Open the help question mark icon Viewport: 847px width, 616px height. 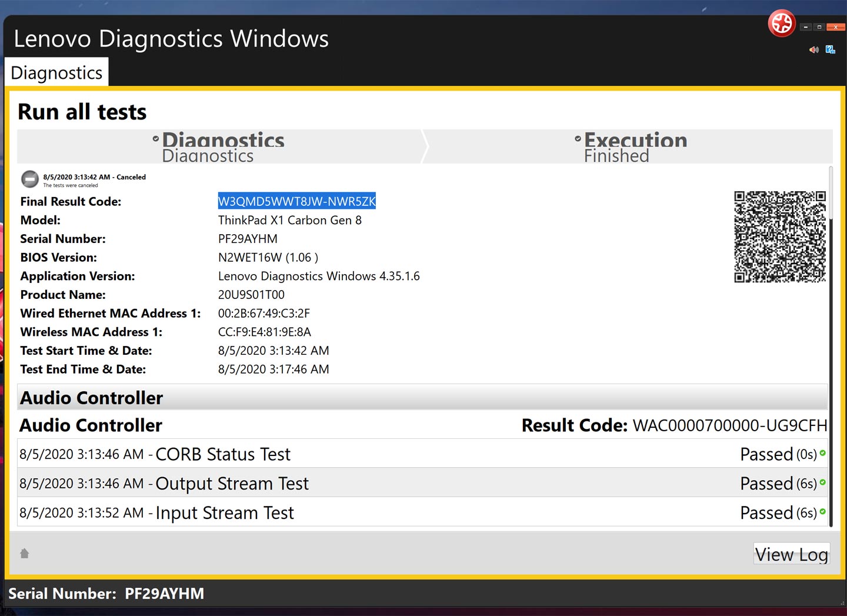click(x=831, y=50)
